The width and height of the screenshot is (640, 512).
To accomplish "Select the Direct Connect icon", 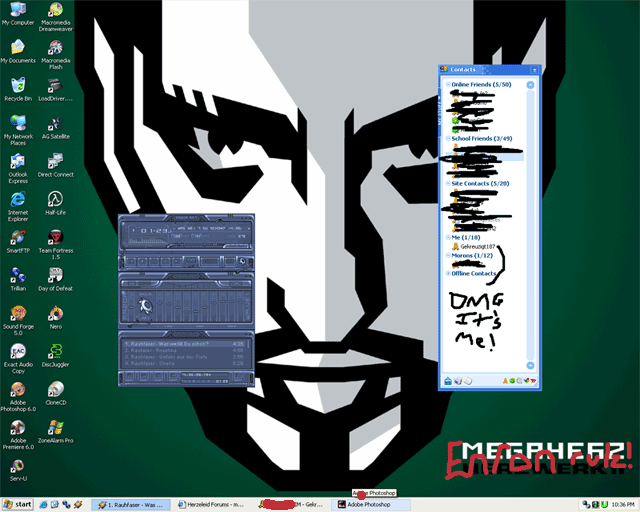I will [x=56, y=165].
